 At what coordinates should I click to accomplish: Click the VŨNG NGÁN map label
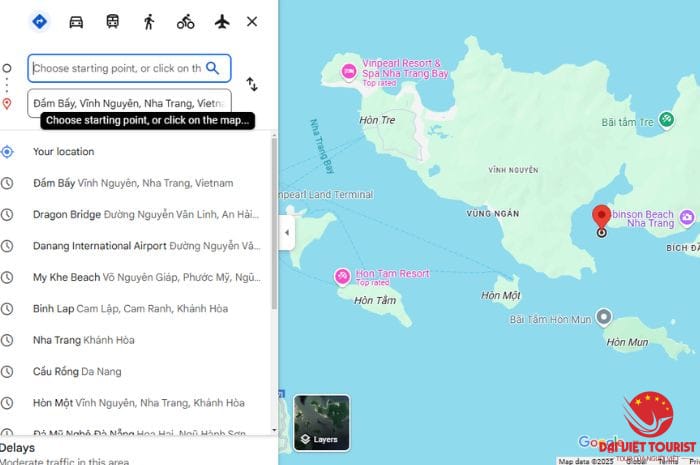point(493,214)
